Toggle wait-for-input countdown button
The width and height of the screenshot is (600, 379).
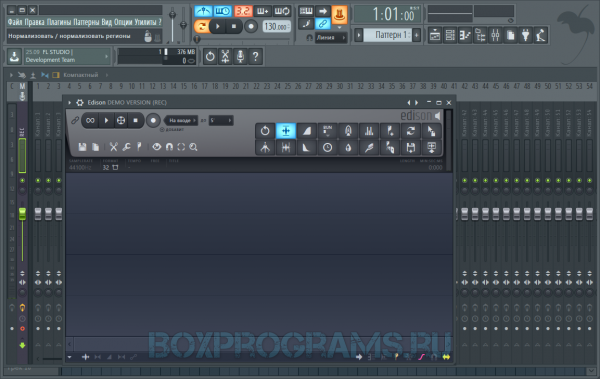tap(222, 11)
